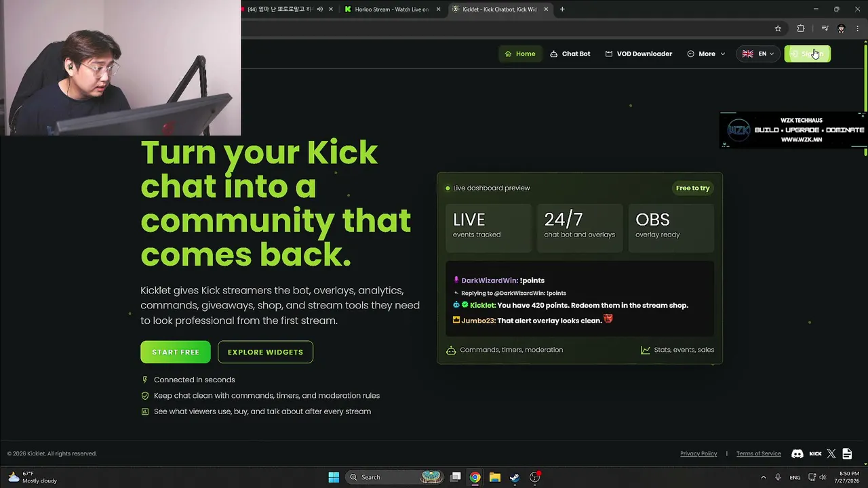Image resolution: width=868 pixels, height=488 pixels.
Task: Click the LIVE events tracked card
Action: (x=488, y=228)
